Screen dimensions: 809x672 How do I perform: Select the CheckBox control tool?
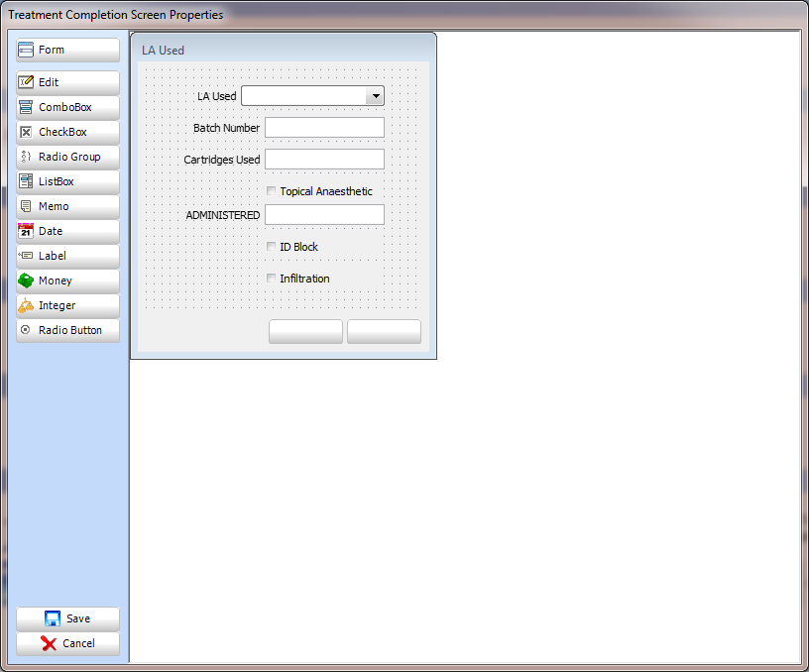tap(67, 133)
